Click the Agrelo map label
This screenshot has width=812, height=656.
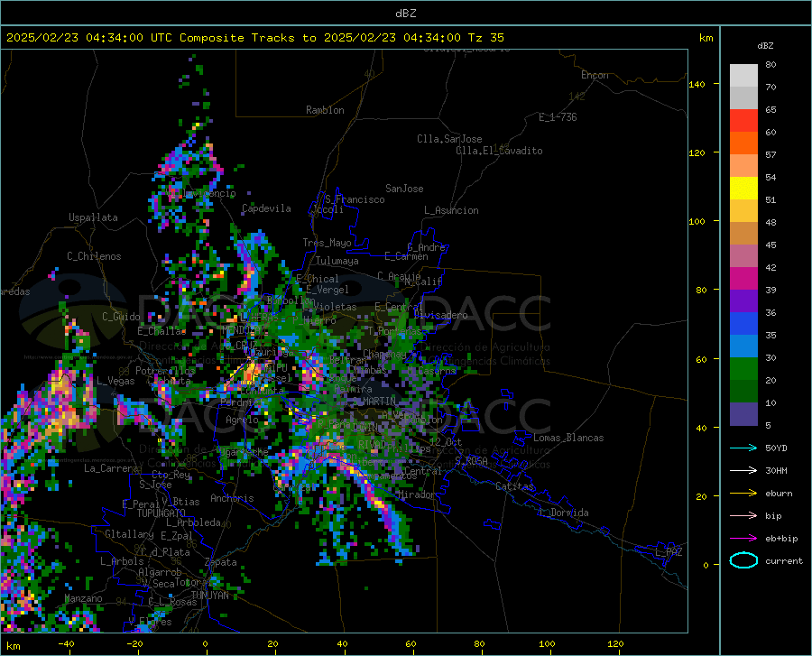point(242,420)
